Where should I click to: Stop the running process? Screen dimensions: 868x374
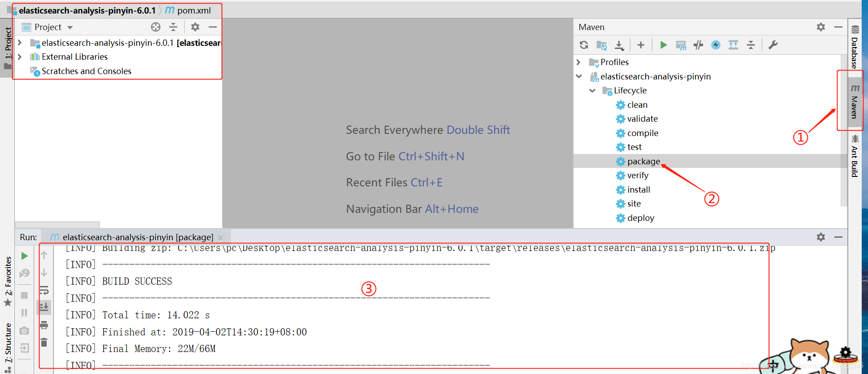[25, 295]
